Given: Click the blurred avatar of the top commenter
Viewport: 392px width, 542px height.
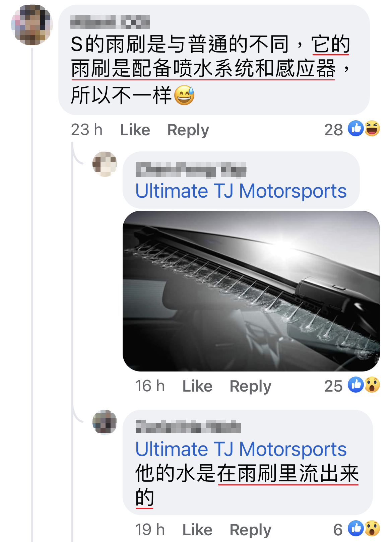Looking at the screenshot, I should coord(32,25).
